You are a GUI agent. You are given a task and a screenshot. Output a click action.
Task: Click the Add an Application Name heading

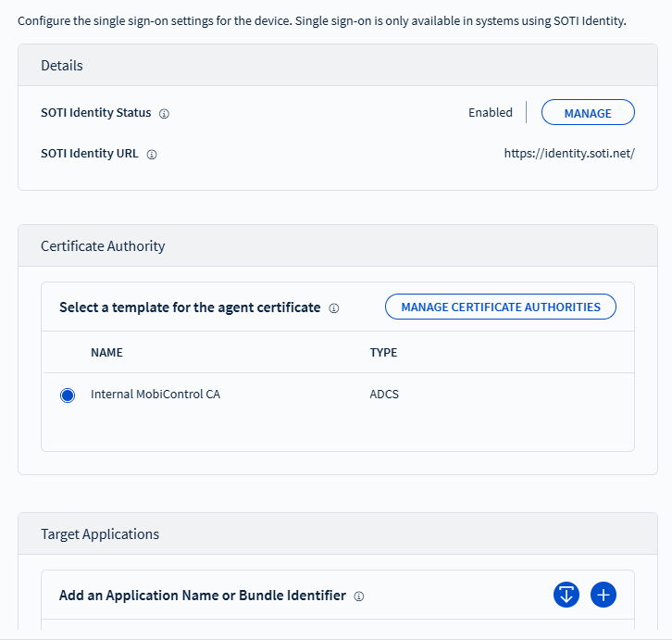coord(203,596)
